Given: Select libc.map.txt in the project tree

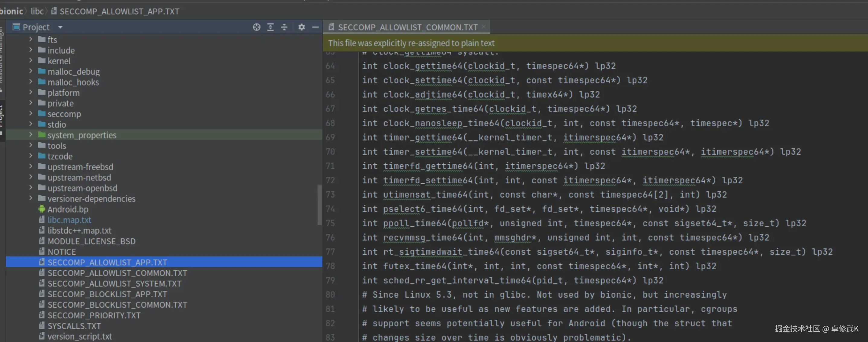Looking at the screenshot, I should click(x=69, y=220).
